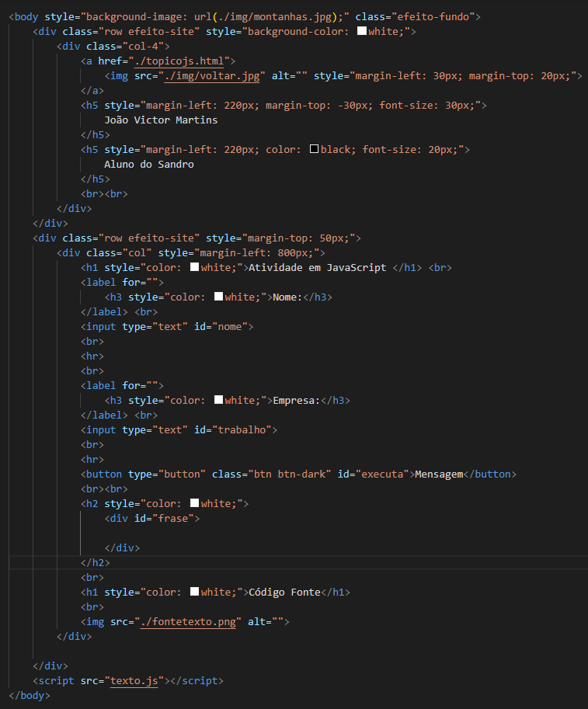Open the ./fontetexto.png image path link
This screenshot has height=709, width=588.
pos(188,622)
